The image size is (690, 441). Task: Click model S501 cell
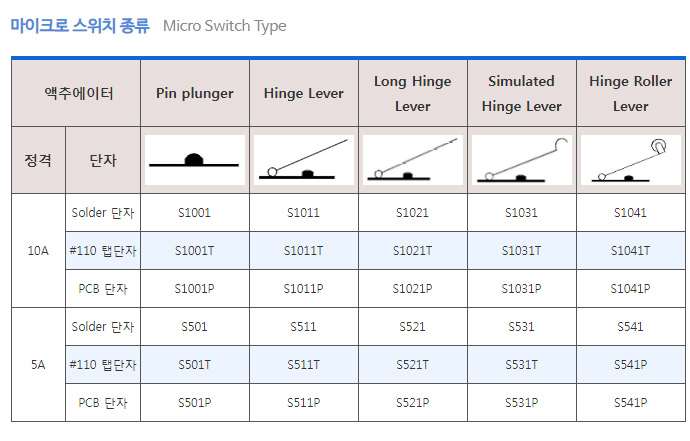coord(195,327)
